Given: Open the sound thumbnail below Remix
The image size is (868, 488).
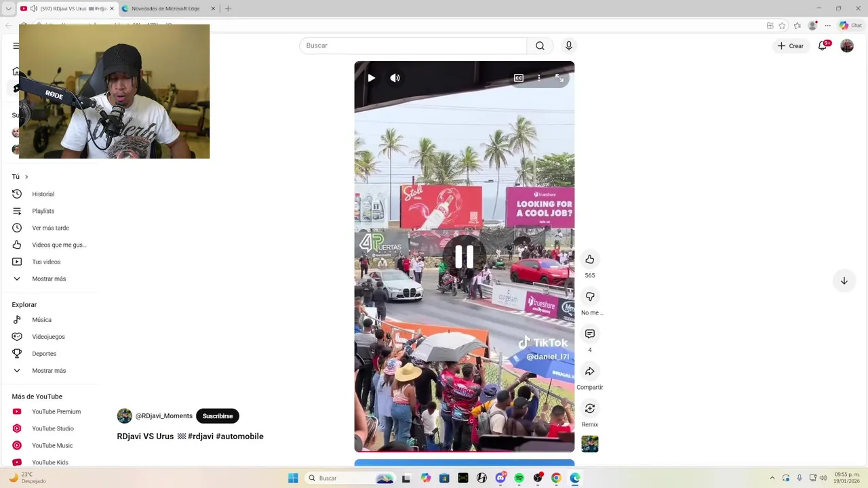Looking at the screenshot, I should tap(590, 444).
